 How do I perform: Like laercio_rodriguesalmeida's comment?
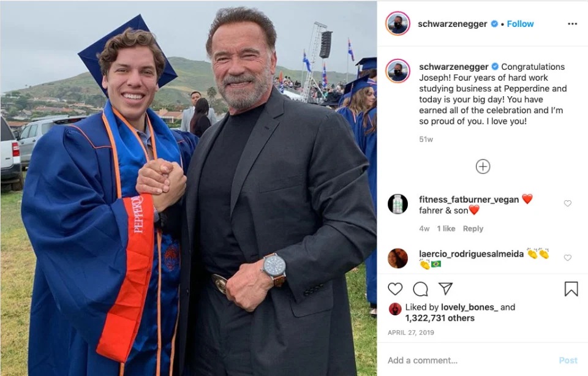pyautogui.click(x=568, y=258)
